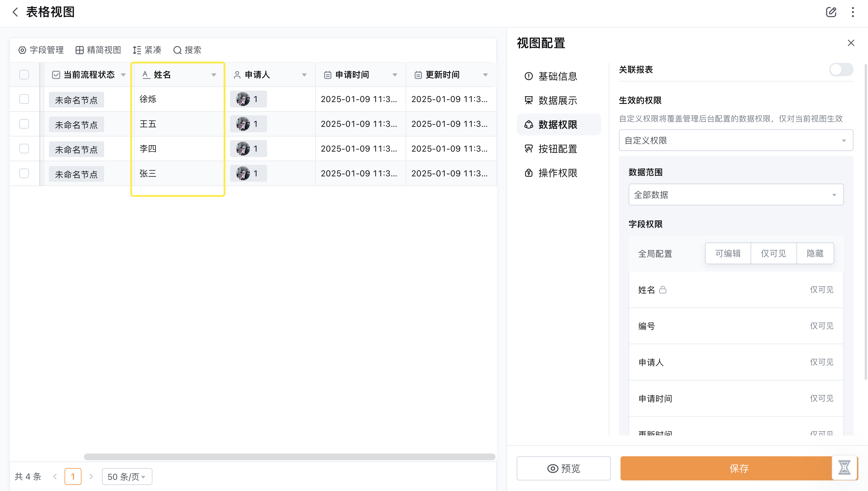Click the applicant avatar in 张三 row
The height and width of the screenshot is (491, 868).
click(243, 174)
